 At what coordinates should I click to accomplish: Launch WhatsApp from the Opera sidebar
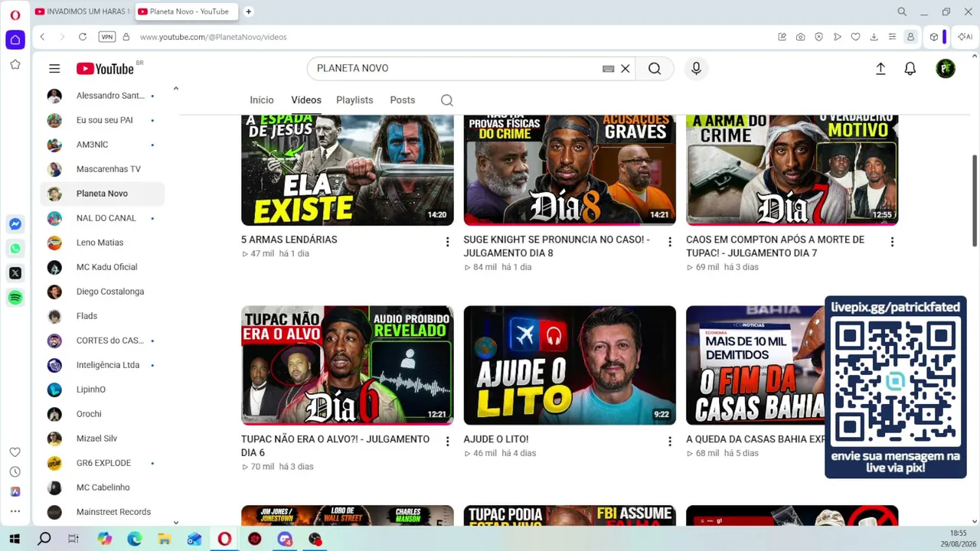coord(15,249)
